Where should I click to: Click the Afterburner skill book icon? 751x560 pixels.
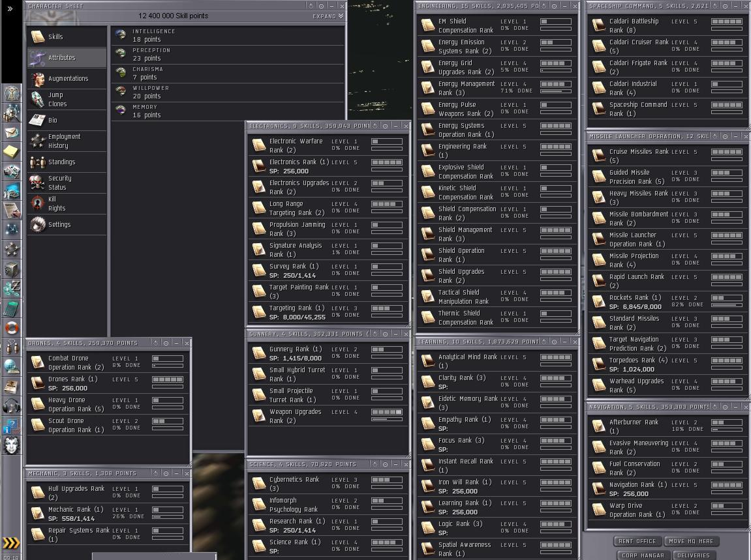point(599,426)
